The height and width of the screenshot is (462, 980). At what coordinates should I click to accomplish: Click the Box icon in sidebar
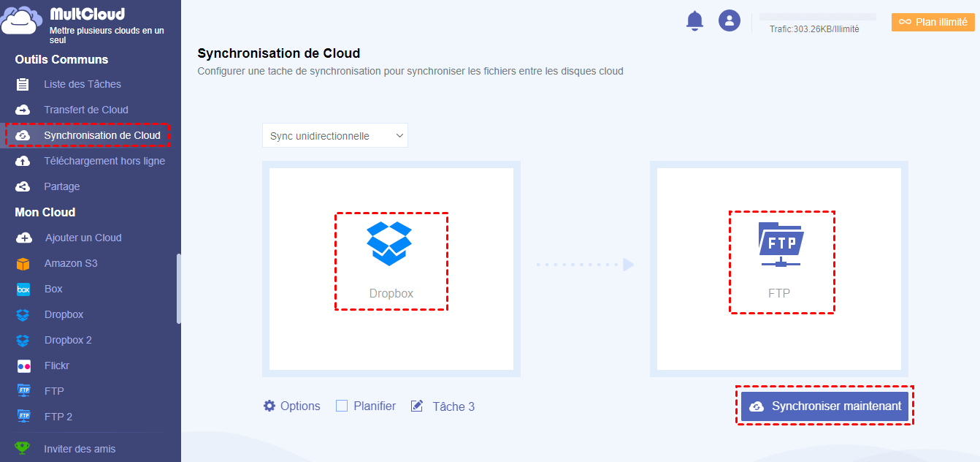tap(23, 289)
